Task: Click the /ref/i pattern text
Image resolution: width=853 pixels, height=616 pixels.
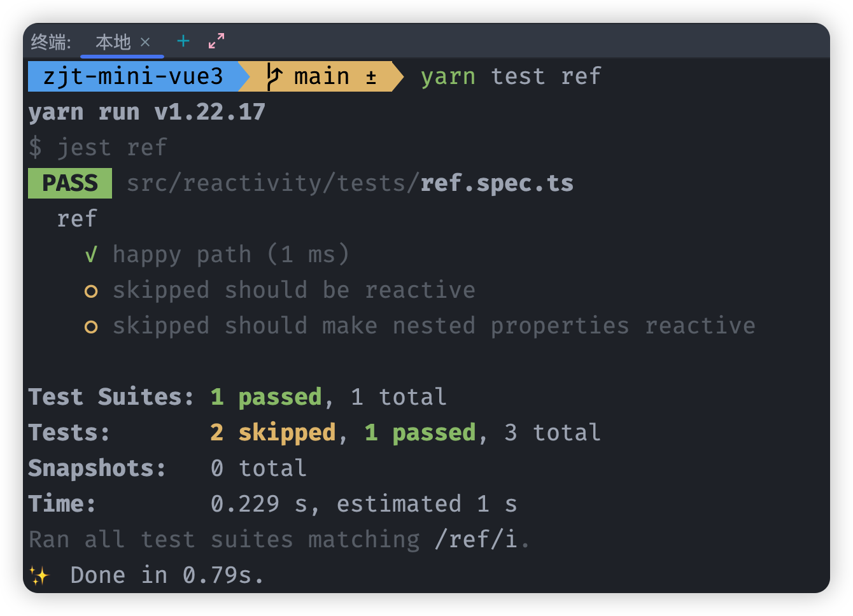Action: tap(476, 540)
